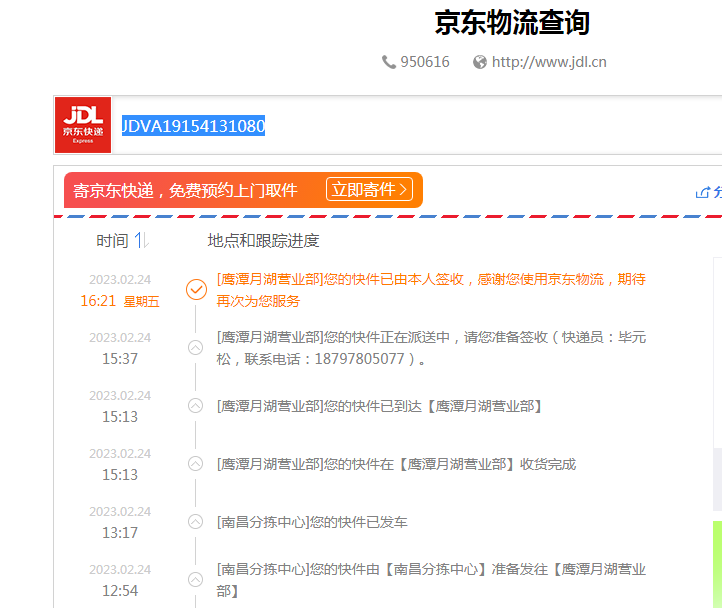Click the 京东物流查询 page title
The height and width of the screenshot is (608, 722).
coord(512,22)
